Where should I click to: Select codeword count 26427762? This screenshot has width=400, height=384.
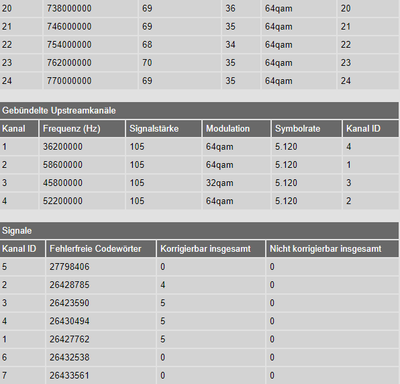tap(69, 339)
